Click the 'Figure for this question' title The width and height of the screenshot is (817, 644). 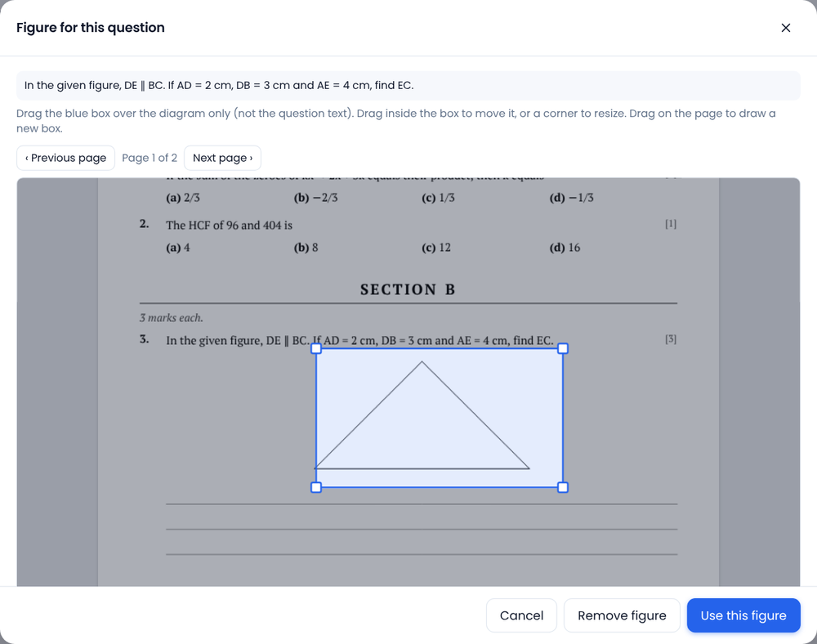(91, 28)
